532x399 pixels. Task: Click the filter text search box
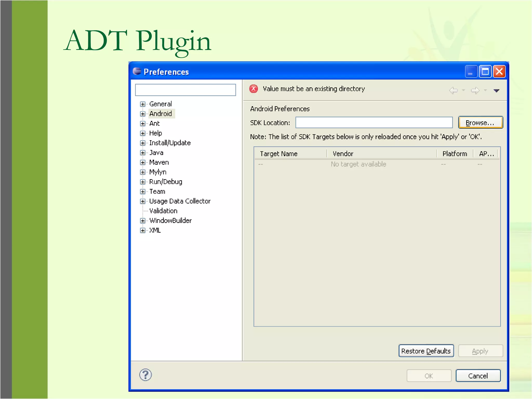[185, 90]
